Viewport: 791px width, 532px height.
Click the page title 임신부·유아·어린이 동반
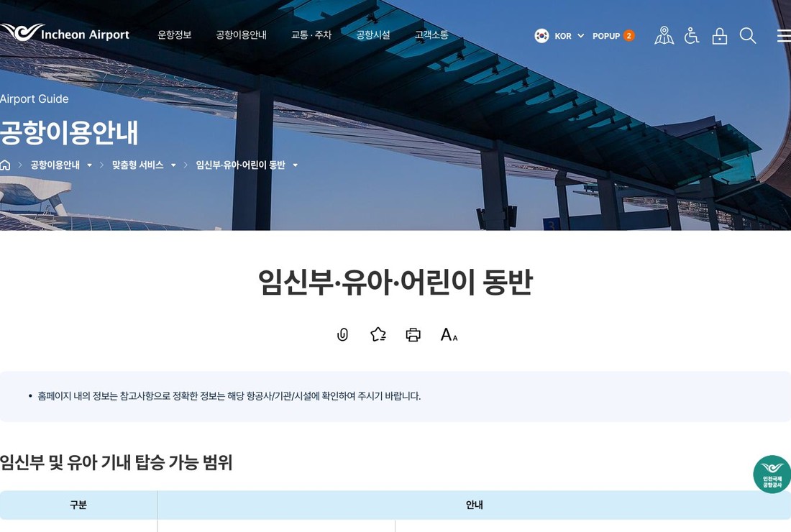(395, 281)
